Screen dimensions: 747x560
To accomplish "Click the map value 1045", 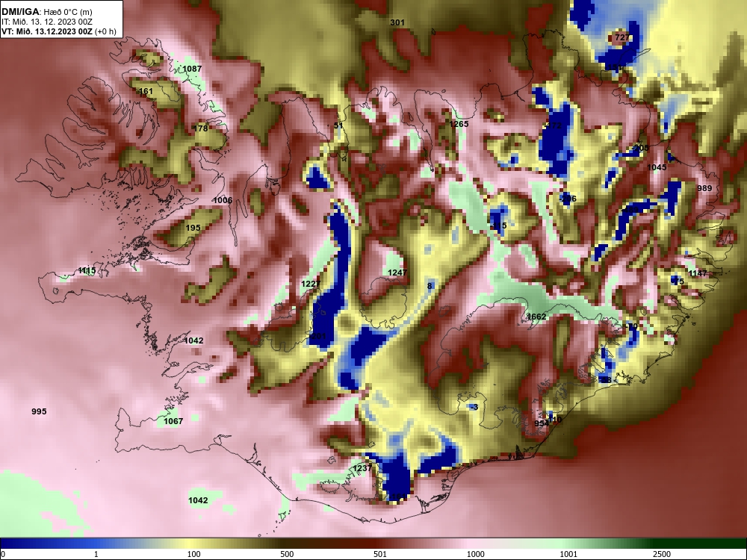I will 657,167.
